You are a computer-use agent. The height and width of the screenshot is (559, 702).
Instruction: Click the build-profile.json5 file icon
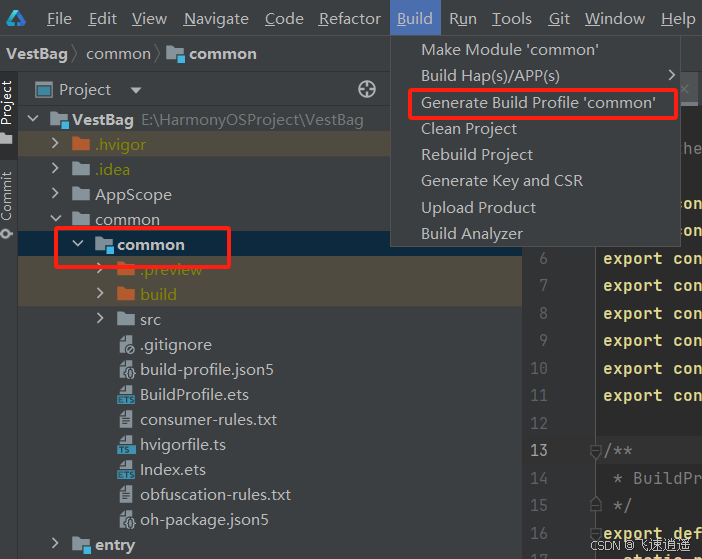(127, 370)
